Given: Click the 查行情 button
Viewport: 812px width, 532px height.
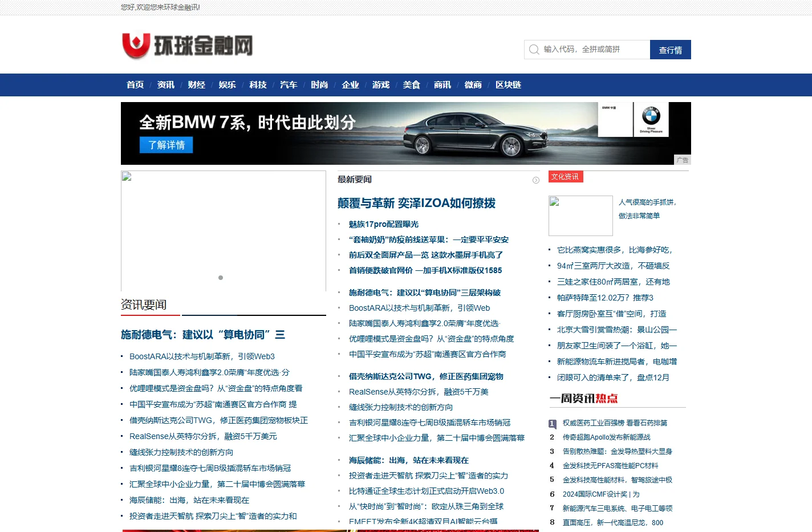Looking at the screenshot, I should [671, 50].
